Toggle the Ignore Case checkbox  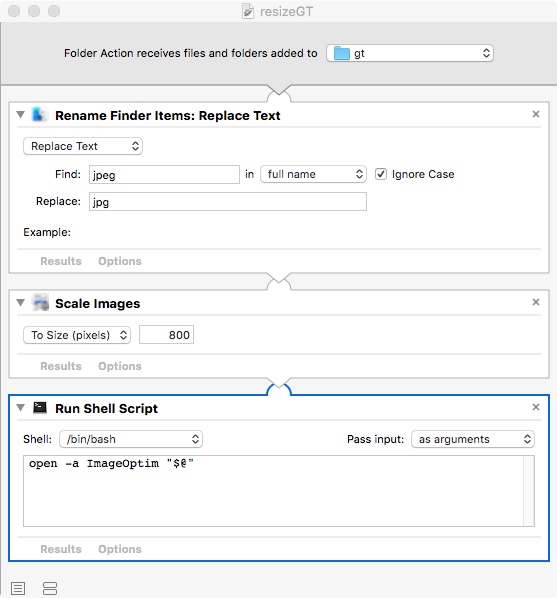pyautogui.click(x=381, y=174)
